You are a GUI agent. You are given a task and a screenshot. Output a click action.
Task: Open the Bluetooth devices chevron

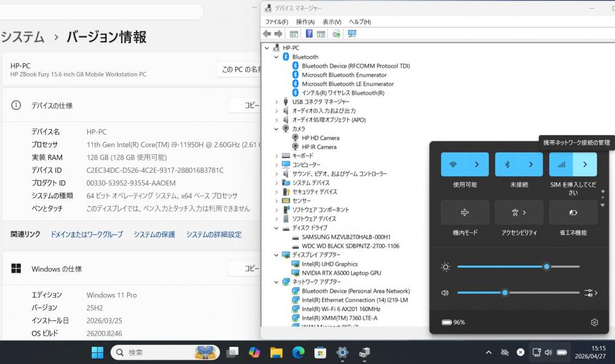coord(531,164)
